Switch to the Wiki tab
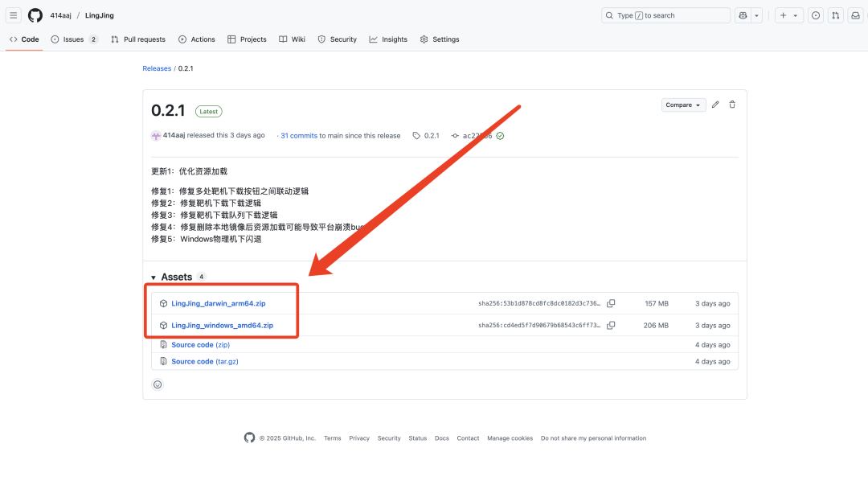Viewport: 868px width, 493px height. (x=293, y=39)
